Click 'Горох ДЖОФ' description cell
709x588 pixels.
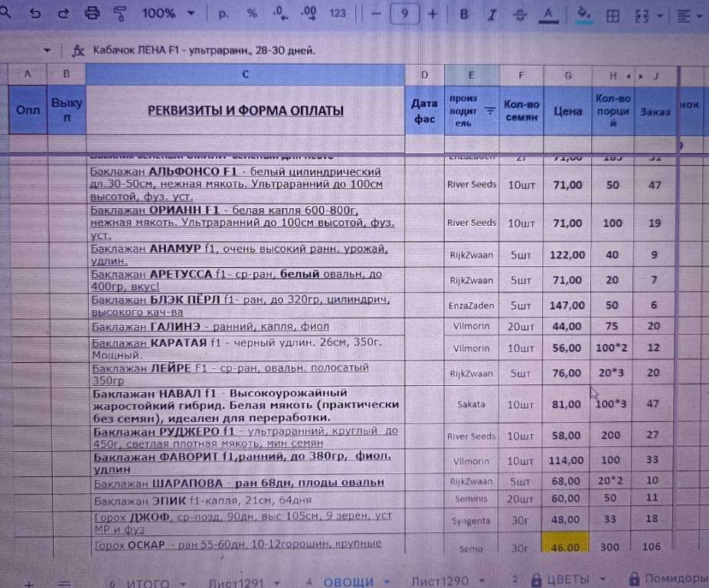pyautogui.click(x=247, y=521)
